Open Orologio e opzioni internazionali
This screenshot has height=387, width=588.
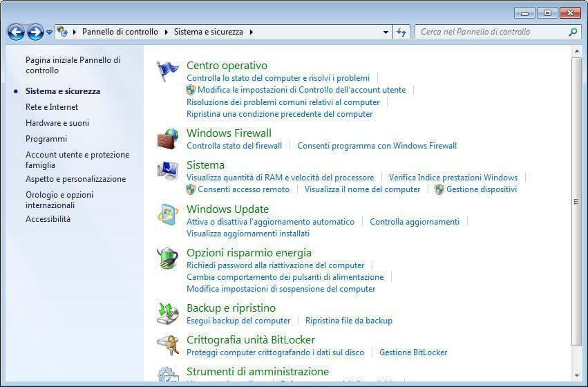pos(59,200)
